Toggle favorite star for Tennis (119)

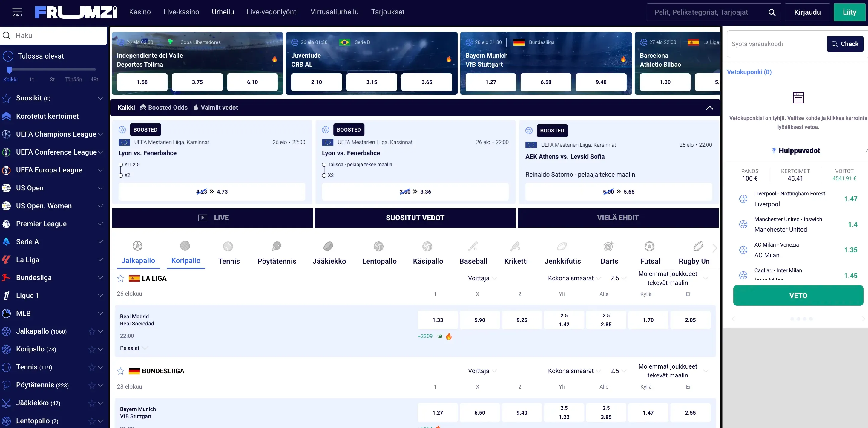pyautogui.click(x=92, y=367)
